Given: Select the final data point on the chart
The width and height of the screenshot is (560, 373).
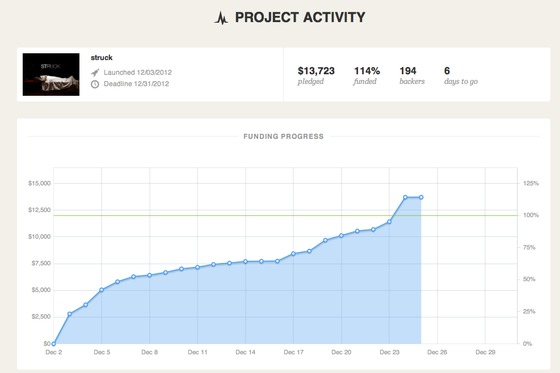Looking at the screenshot, I should tap(421, 197).
